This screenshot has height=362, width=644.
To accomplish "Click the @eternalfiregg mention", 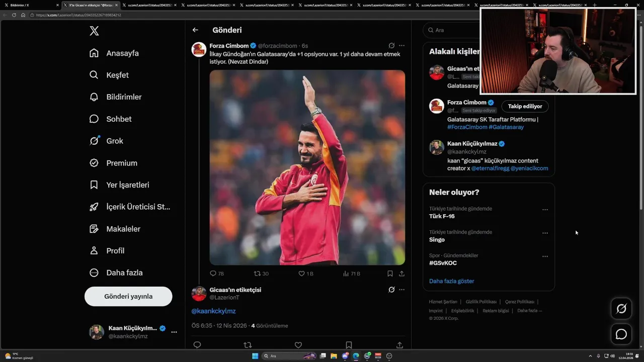I will coord(490,168).
